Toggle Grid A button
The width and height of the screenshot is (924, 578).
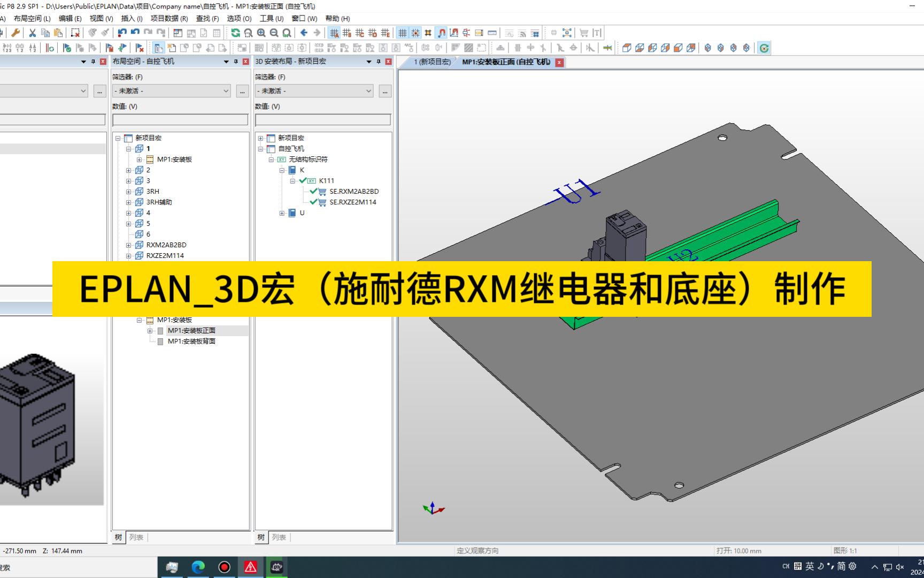[x=334, y=33]
